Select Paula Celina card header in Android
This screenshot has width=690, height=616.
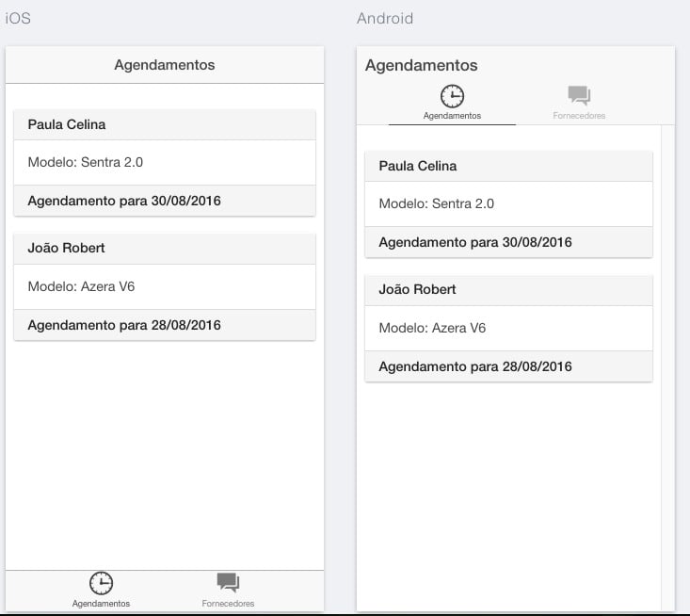click(x=508, y=166)
